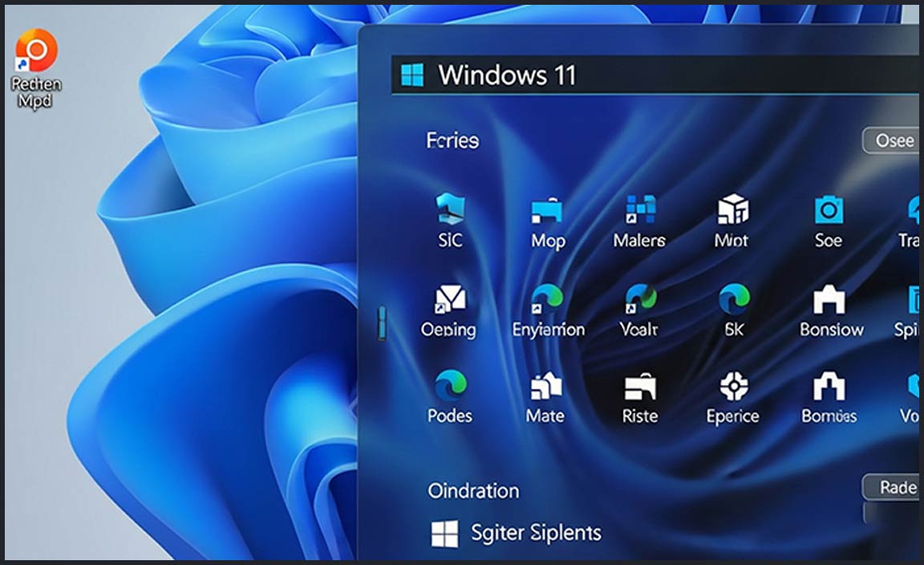The height and width of the screenshot is (565, 924).
Task: Open the Sgiter Siplents item
Action: pos(517,533)
